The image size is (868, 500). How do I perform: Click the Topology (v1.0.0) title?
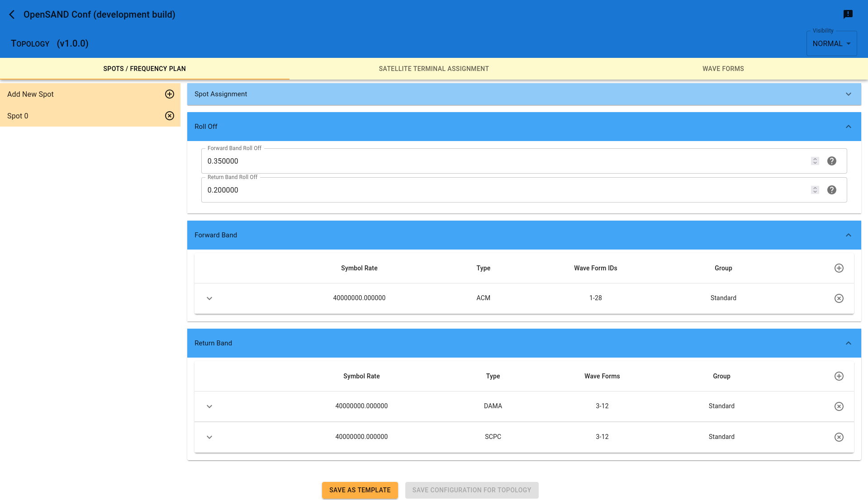pos(50,43)
